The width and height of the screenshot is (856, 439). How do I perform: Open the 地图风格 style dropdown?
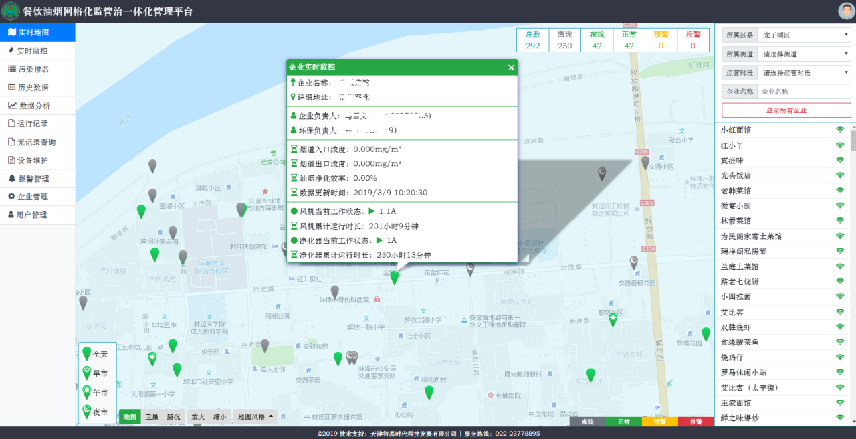[255, 417]
